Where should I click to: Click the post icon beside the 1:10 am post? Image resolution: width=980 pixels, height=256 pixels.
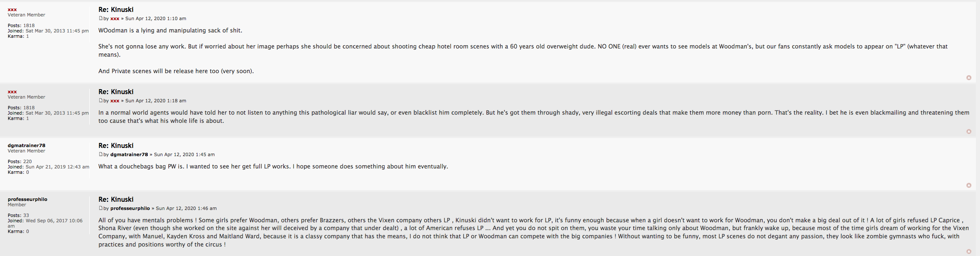(100, 18)
